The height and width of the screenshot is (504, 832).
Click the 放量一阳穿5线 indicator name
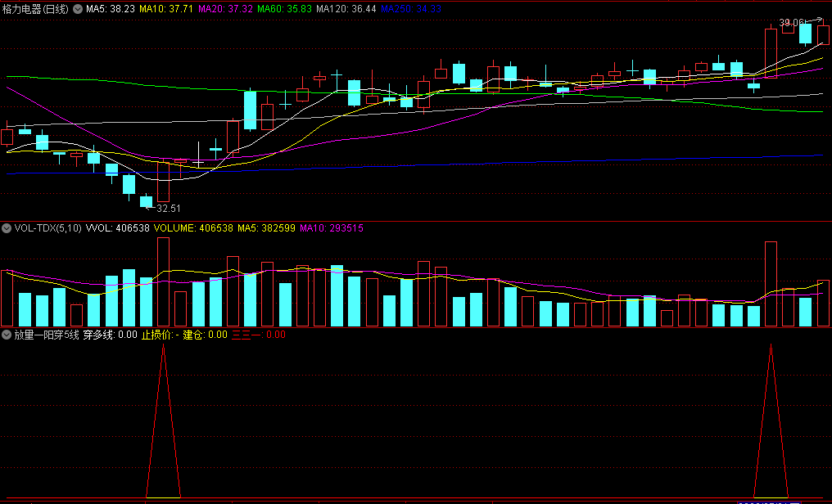pyautogui.click(x=47, y=335)
